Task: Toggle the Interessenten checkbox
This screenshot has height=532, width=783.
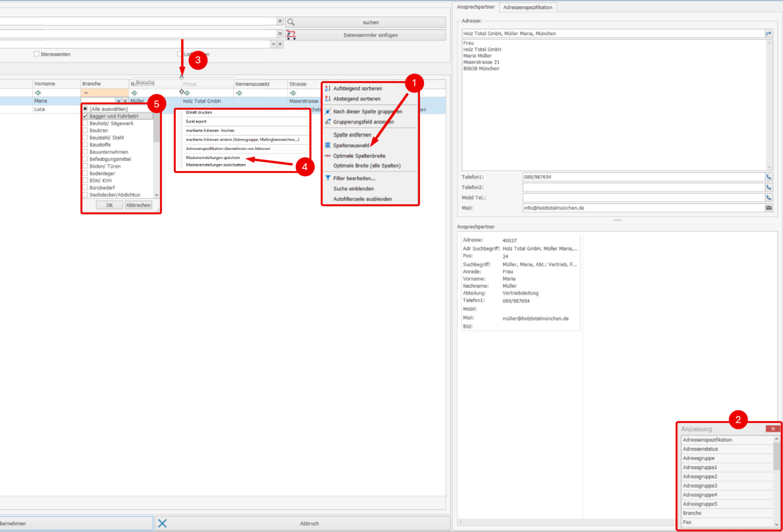Action: click(36, 54)
